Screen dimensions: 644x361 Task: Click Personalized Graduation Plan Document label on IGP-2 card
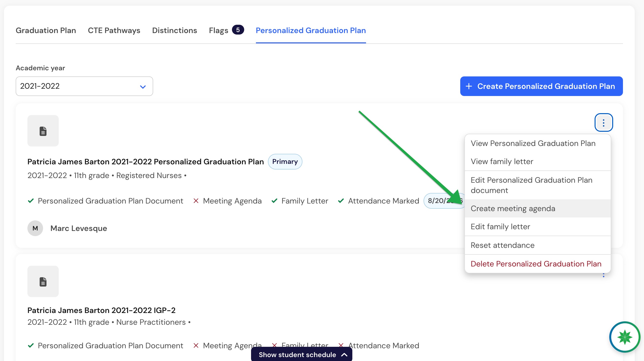coord(111,346)
